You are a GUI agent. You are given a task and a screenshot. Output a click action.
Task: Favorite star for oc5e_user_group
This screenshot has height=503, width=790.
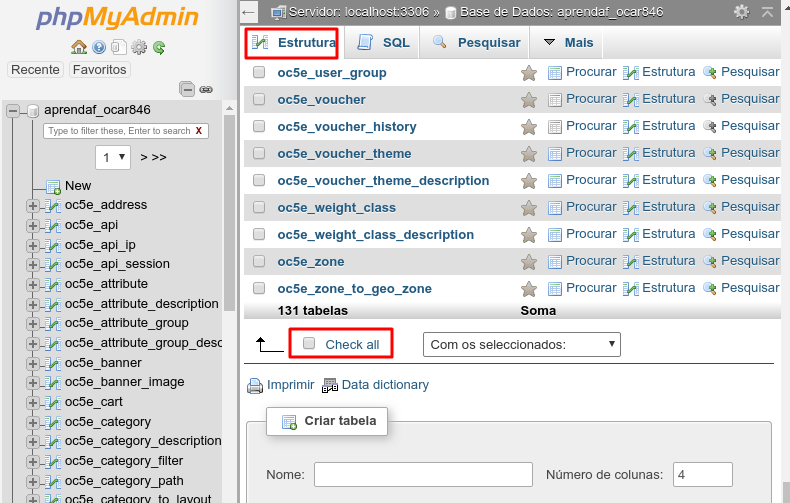click(x=529, y=73)
